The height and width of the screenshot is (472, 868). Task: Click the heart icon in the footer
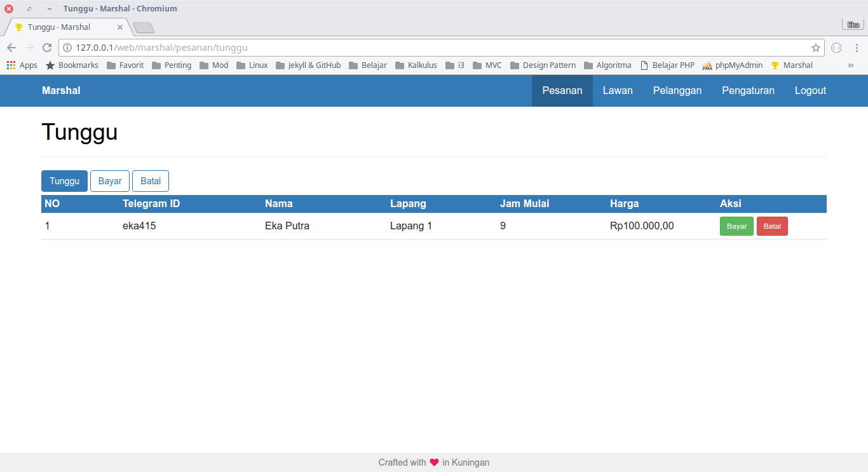tap(434, 462)
